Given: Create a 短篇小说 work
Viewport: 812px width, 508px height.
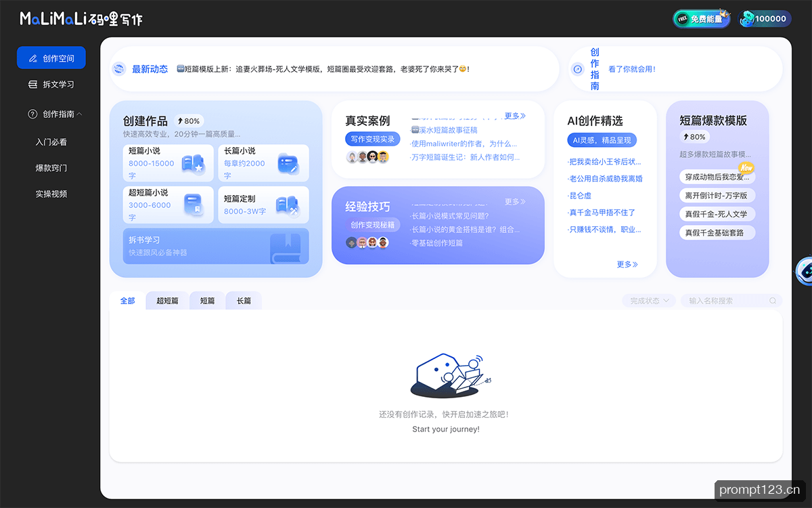Looking at the screenshot, I should (168, 163).
